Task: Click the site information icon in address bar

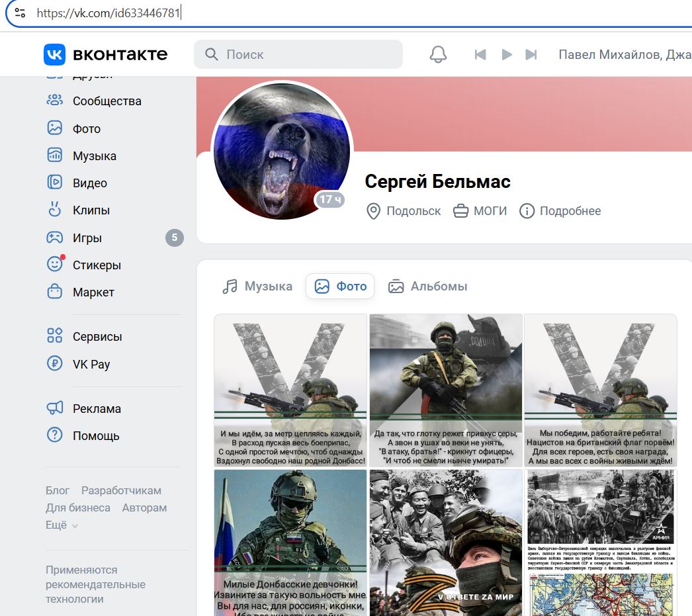Action: click(20, 13)
